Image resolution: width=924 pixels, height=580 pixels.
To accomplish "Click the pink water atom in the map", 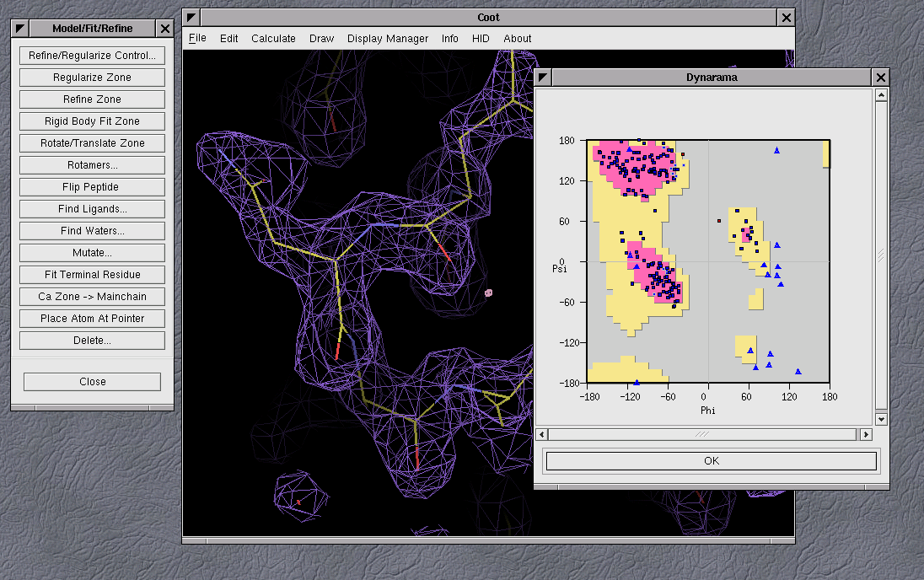I will tap(488, 293).
